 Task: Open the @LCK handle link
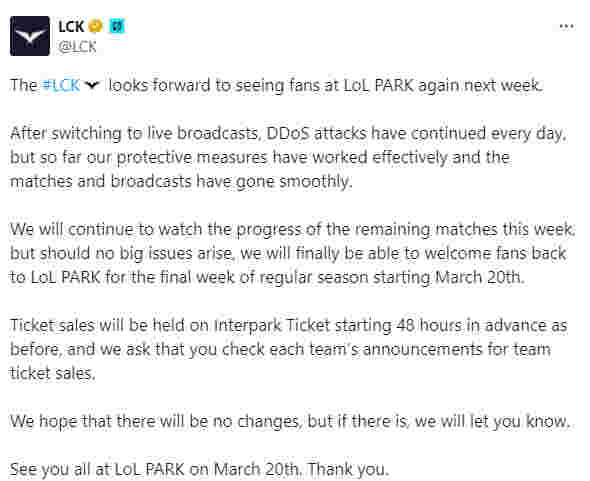(x=77, y=47)
